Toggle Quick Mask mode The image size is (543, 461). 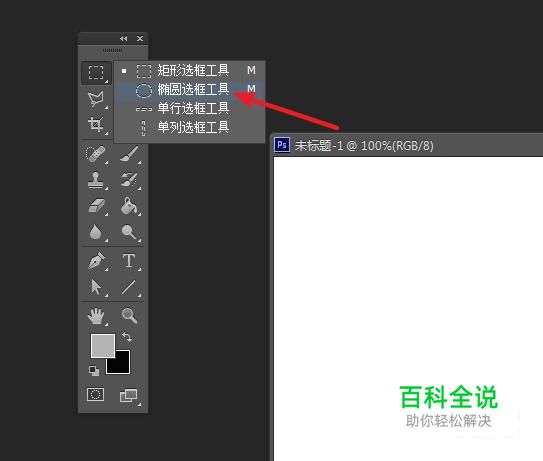(x=96, y=394)
